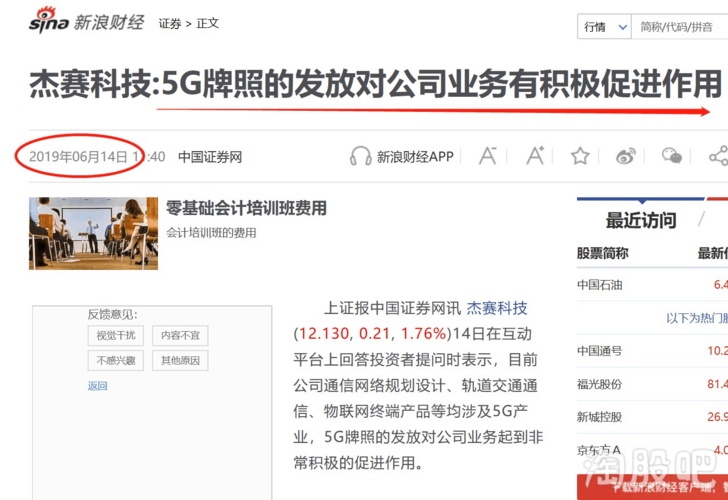This screenshot has width=728, height=500.
Task: Open the 新浪财经 home link
Action: point(109,22)
